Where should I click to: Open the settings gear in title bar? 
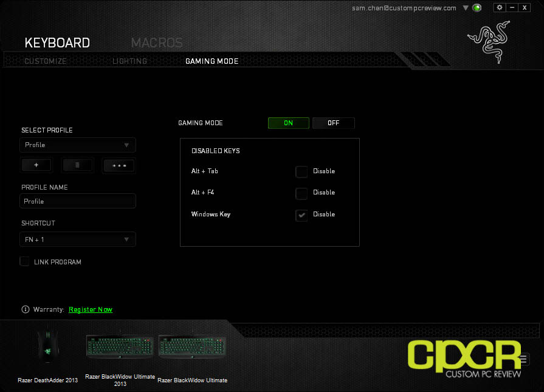pyautogui.click(x=499, y=8)
